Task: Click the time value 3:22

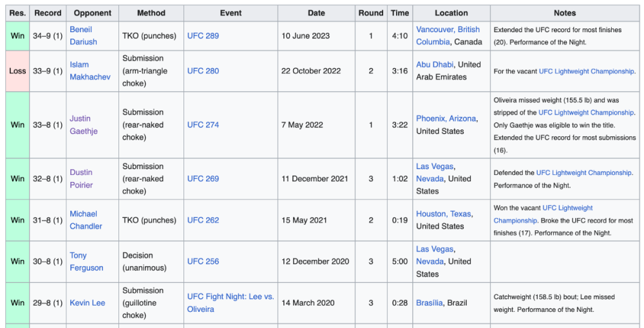Action: click(400, 125)
